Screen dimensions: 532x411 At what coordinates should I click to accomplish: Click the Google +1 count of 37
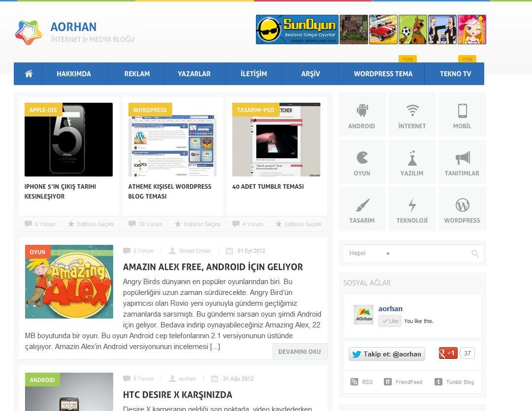tap(467, 353)
